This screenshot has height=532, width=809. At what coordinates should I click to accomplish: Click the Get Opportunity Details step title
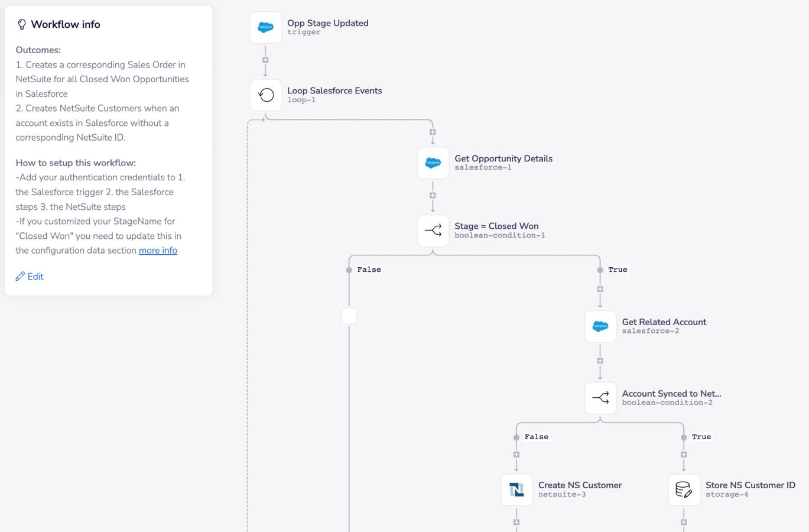point(503,158)
